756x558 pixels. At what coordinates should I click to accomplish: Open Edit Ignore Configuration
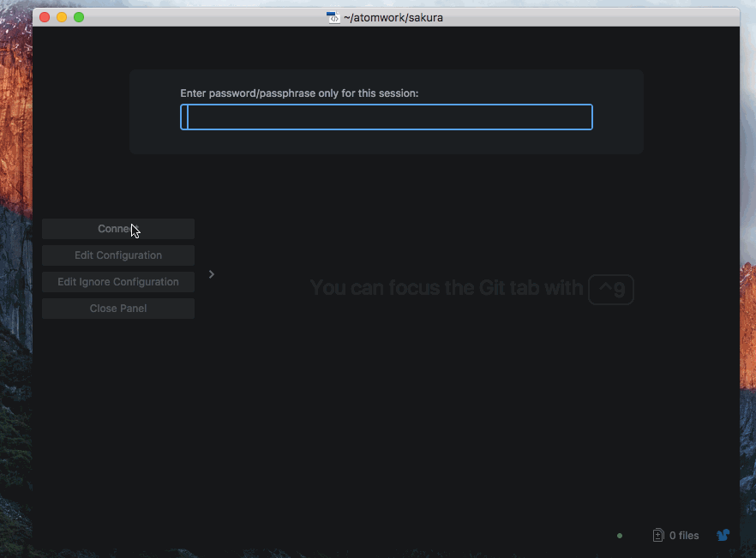pos(118,282)
